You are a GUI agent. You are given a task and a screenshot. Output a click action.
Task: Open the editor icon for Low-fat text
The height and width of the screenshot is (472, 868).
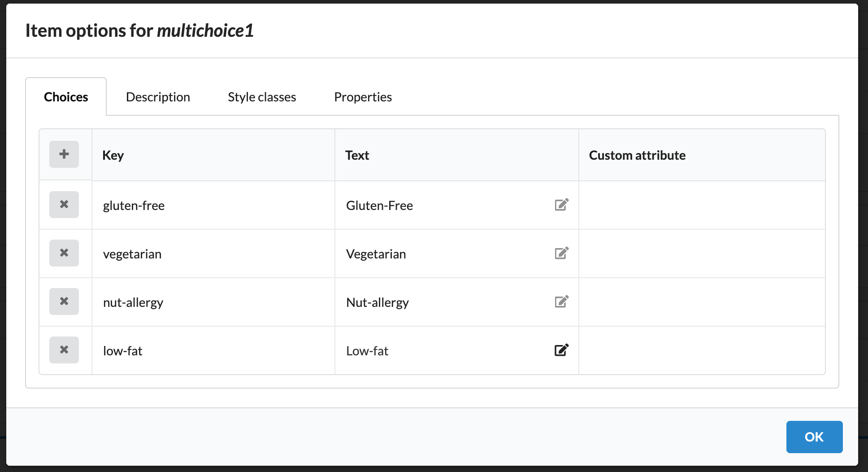click(x=561, y=350)
